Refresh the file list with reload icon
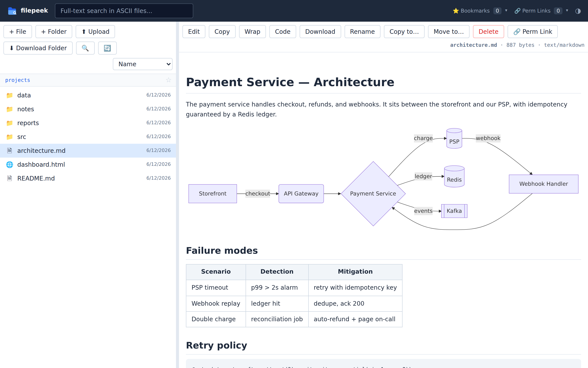Viewport: 588px width, 368px height. click(x=107, y=48)
